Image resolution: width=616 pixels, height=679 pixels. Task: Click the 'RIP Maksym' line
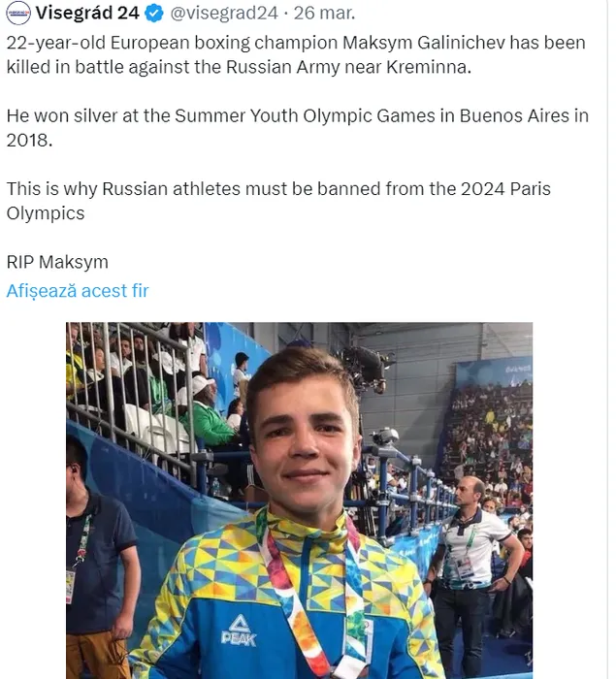tap(57, 261)
